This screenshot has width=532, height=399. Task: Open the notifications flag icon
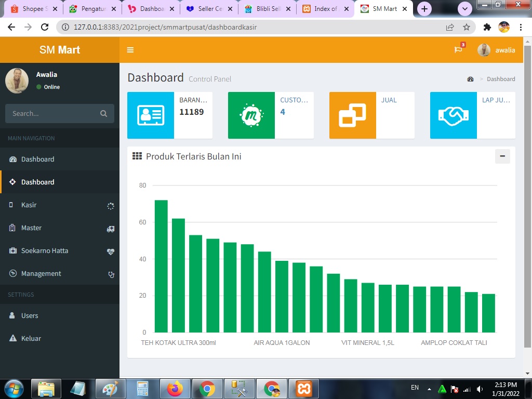458,50
